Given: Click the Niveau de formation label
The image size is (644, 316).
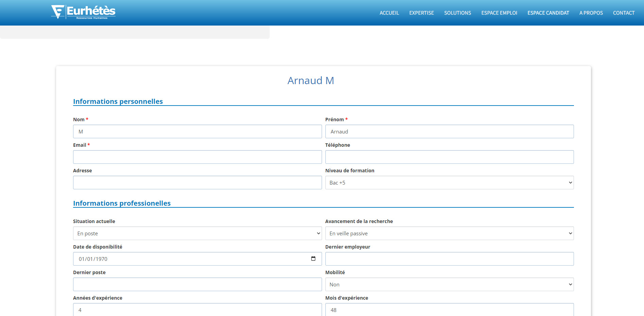Looking at the screenshot, I should click(x=350, y=171).
